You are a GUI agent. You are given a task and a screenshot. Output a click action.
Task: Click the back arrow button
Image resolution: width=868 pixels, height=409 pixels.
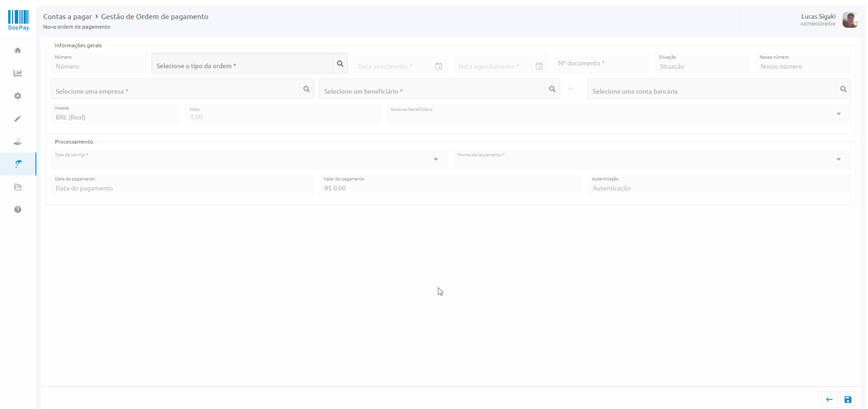point(829,399)
